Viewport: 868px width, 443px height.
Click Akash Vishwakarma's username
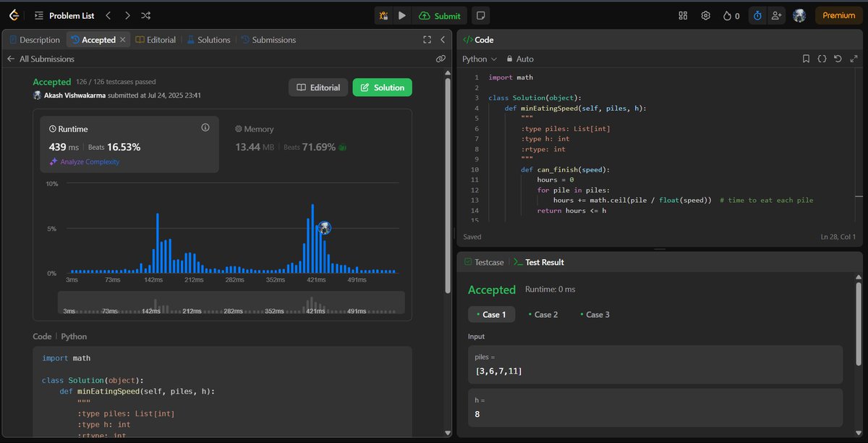pos(75,95)
